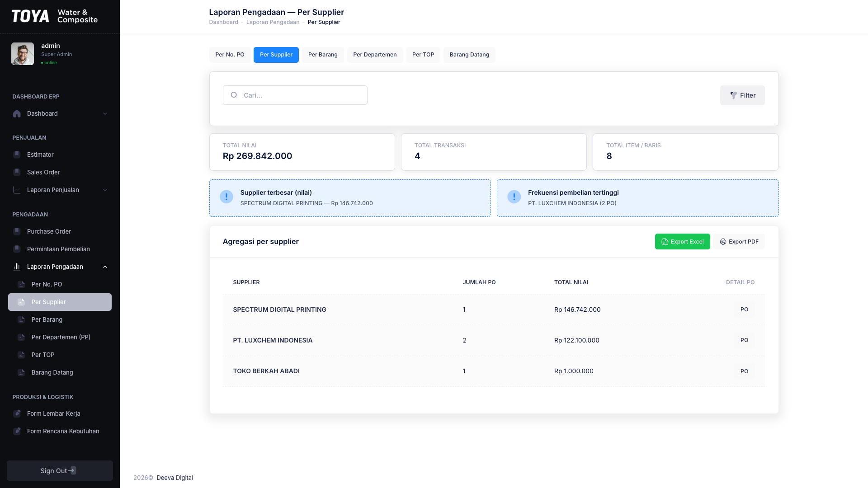This screenshot has height=488, width=868.
Task: Open Permintaan Pembelian in sidebar
Action: tap(60, 249)
